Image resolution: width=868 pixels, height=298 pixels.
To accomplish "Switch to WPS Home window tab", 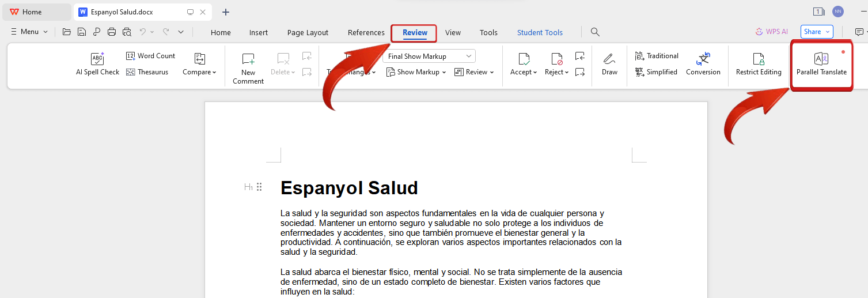I will click(x=37, y=12).
